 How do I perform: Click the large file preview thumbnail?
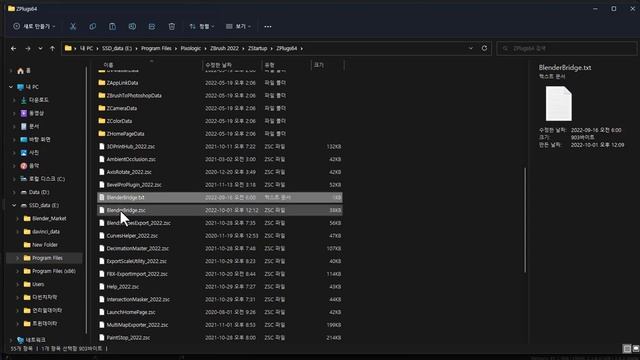click(559, 103)
